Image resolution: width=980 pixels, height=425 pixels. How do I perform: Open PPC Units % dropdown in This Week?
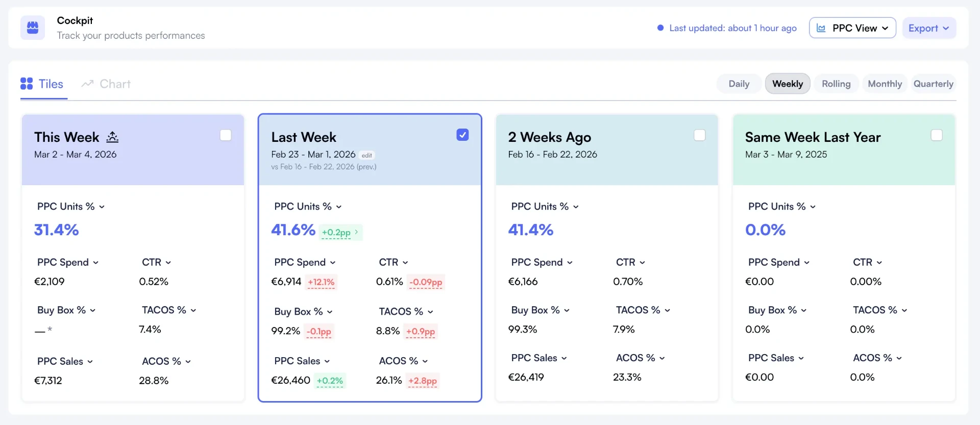click(71, 207)
